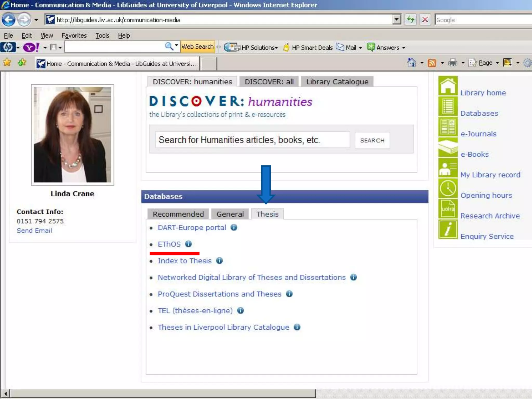Click the Refresh page icon

click(x=410, y=20)
